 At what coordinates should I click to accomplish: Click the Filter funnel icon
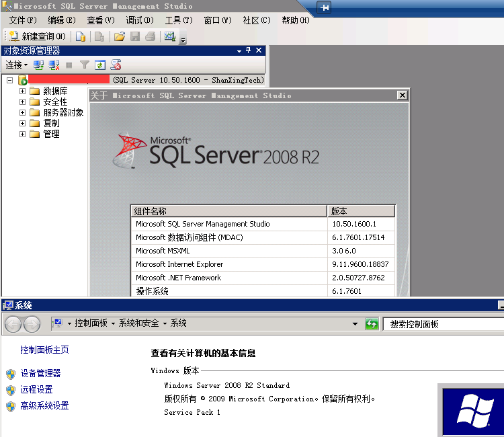[85, 65]
